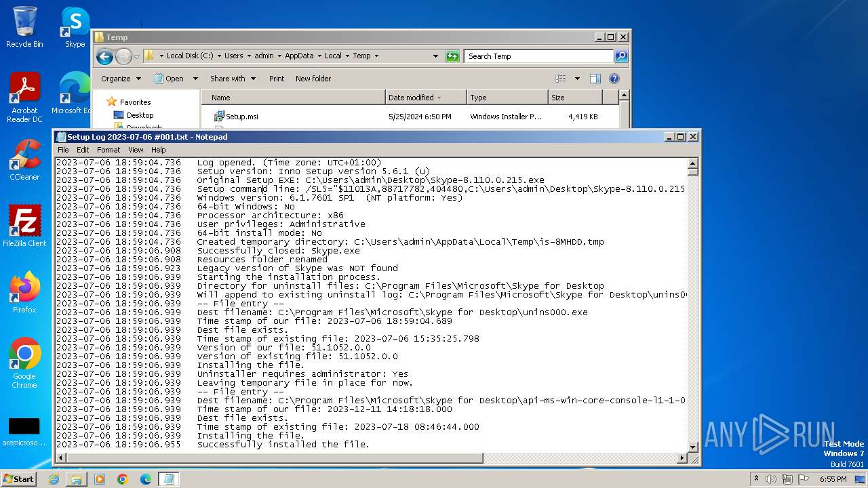
Task: Open the address bar history dropdown
Action: pos(435,56)
